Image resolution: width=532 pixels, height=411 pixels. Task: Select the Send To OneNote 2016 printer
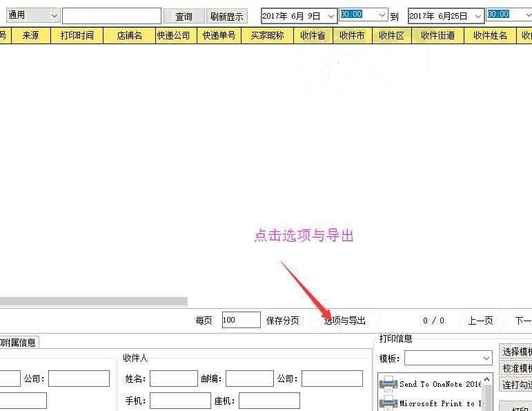[x=431, y=384]
